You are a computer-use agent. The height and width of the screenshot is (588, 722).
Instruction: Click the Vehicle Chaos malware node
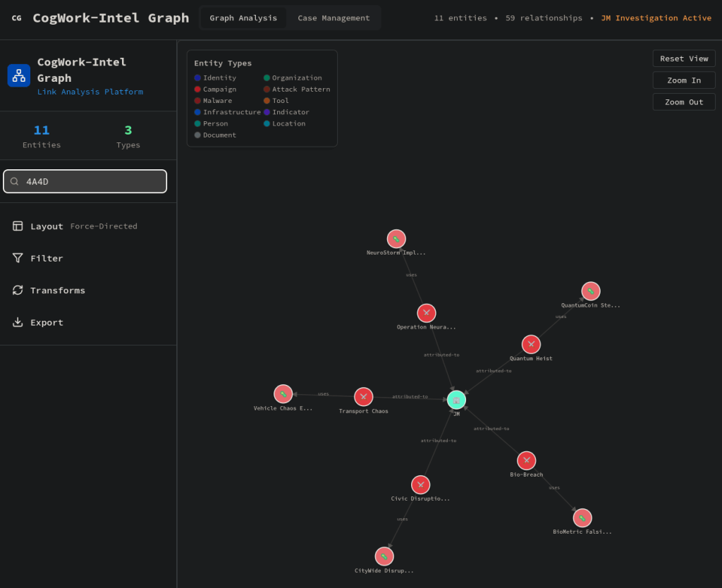(283, 394)
